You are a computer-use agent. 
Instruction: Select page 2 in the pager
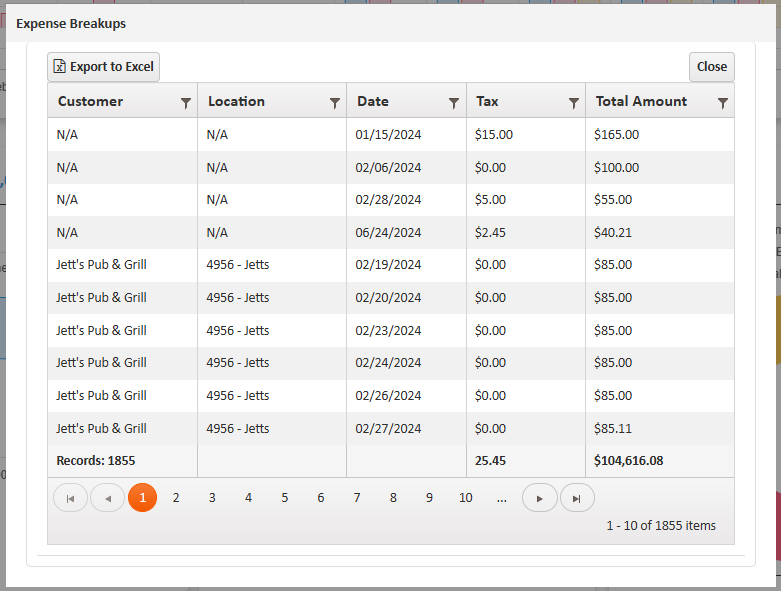pos(176,498)
